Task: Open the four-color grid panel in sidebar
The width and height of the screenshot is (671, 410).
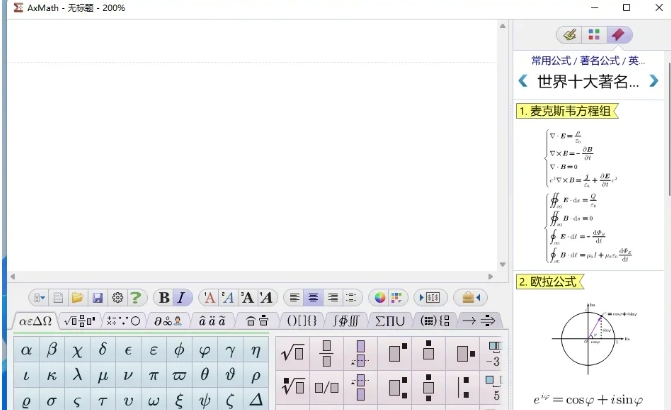Action: coord(594,34)
